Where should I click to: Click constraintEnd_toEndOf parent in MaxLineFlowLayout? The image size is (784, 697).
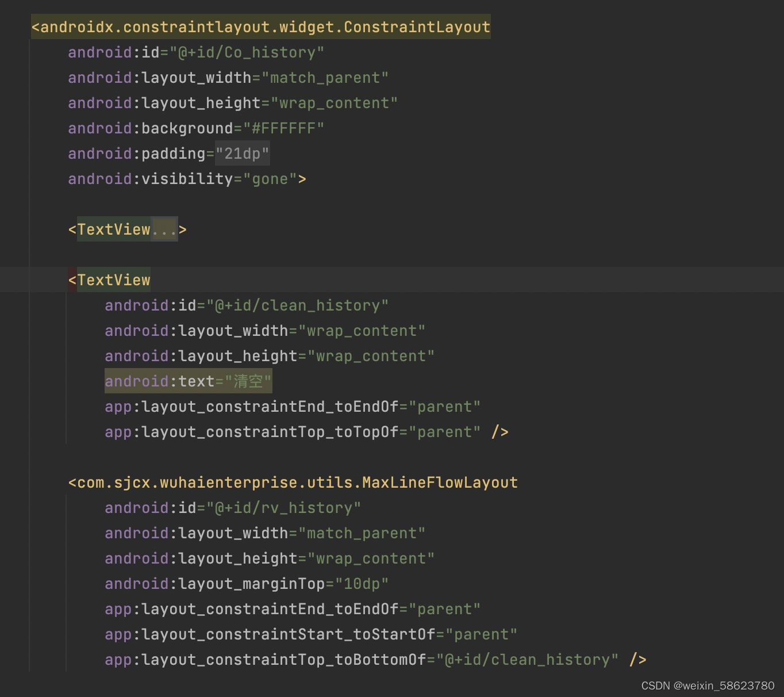pyautogui.click(x=293, y=609)
